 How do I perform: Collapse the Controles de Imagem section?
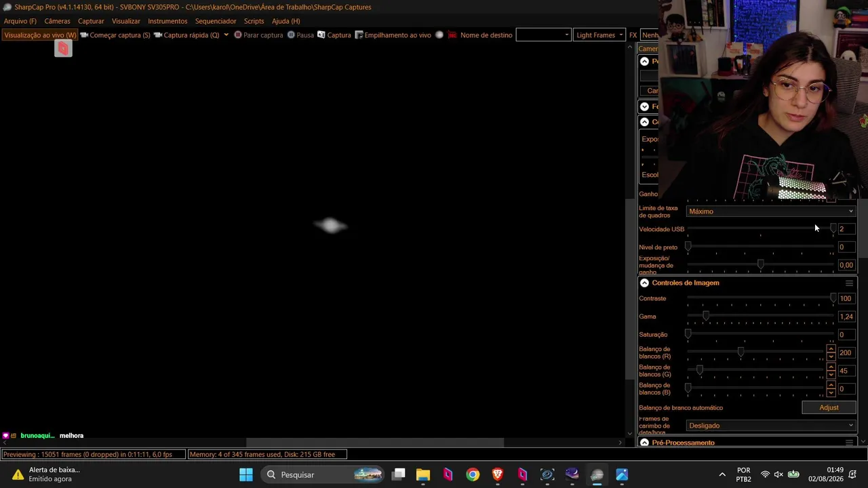click(644, 283)
